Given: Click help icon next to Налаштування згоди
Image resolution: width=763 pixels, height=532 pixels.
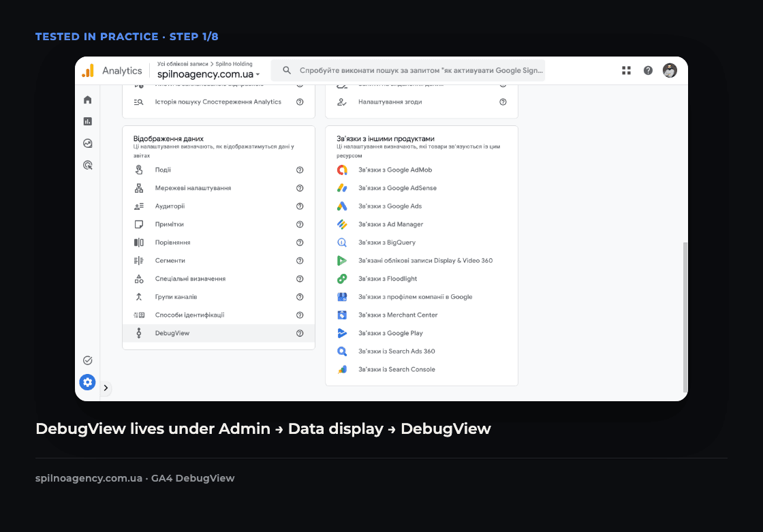Looking at the screenshot, I should 503,101.
